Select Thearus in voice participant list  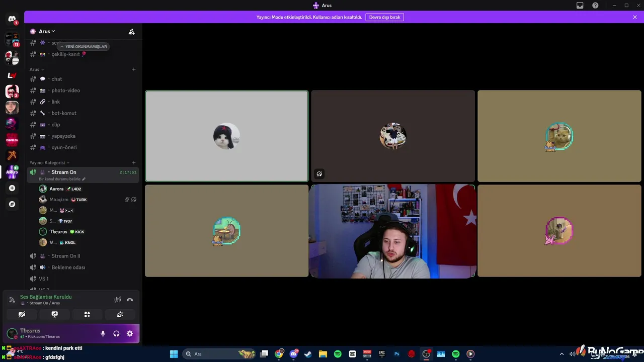point(88,232)
